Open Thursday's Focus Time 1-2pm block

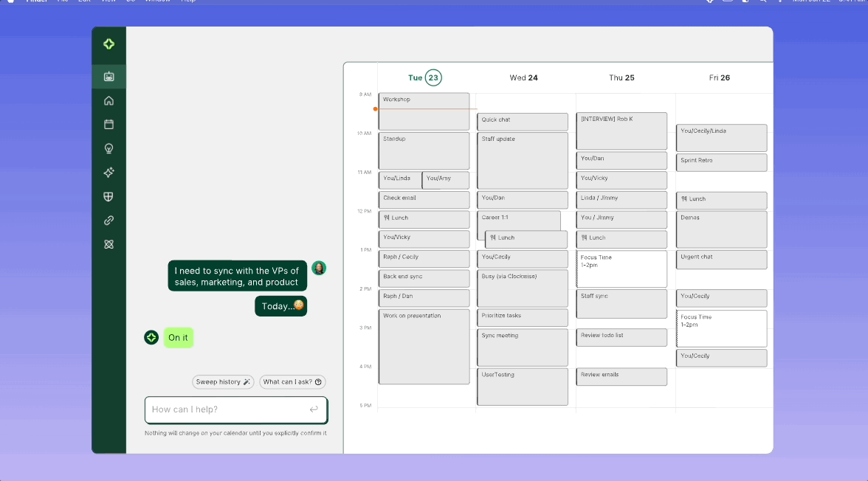click(621, 269)
